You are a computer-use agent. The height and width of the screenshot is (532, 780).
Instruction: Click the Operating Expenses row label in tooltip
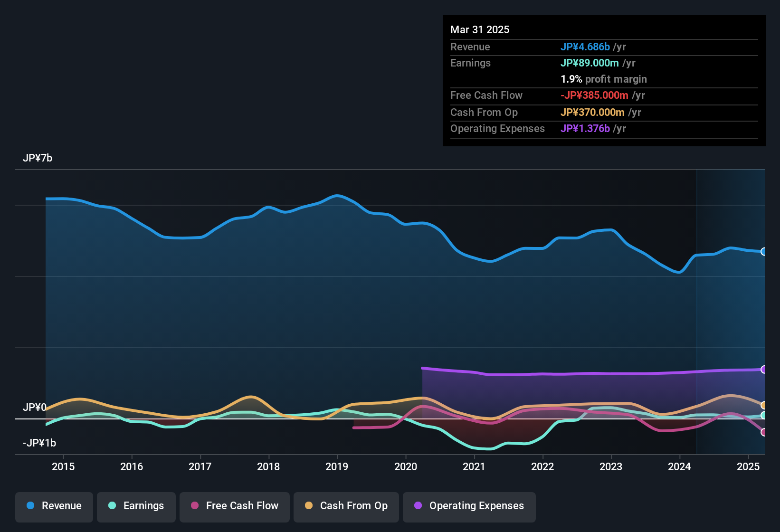(497, 128)
